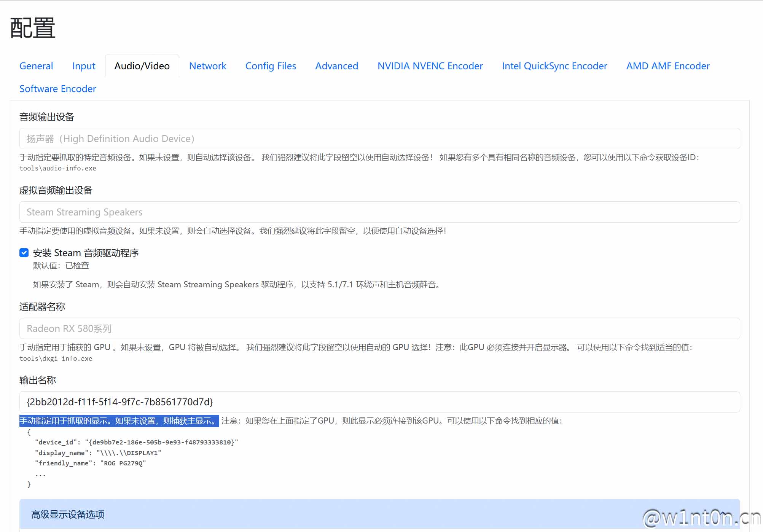
Task: Select the Audio/Video tab
Action: point(142,66)
